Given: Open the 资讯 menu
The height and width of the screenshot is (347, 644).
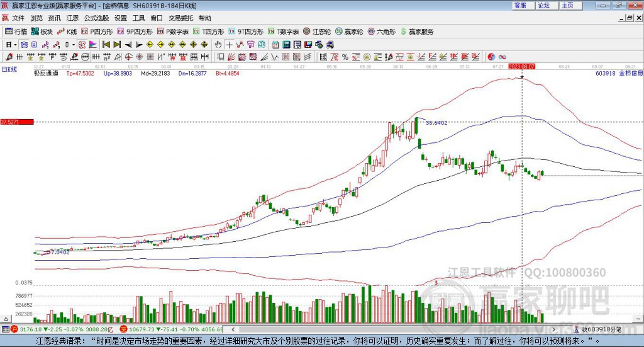Looking at the screenshot, I should (54, 18).
